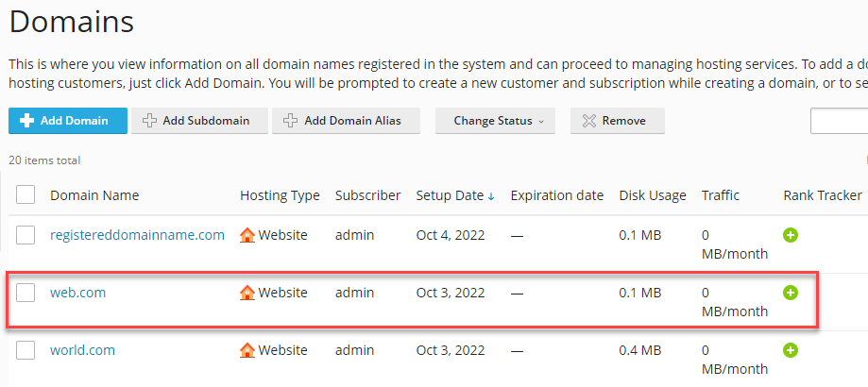This screenshot has width=868, height=387.
Task: Click the search input field
Action: pyautogui.click(x=839, y=121)
